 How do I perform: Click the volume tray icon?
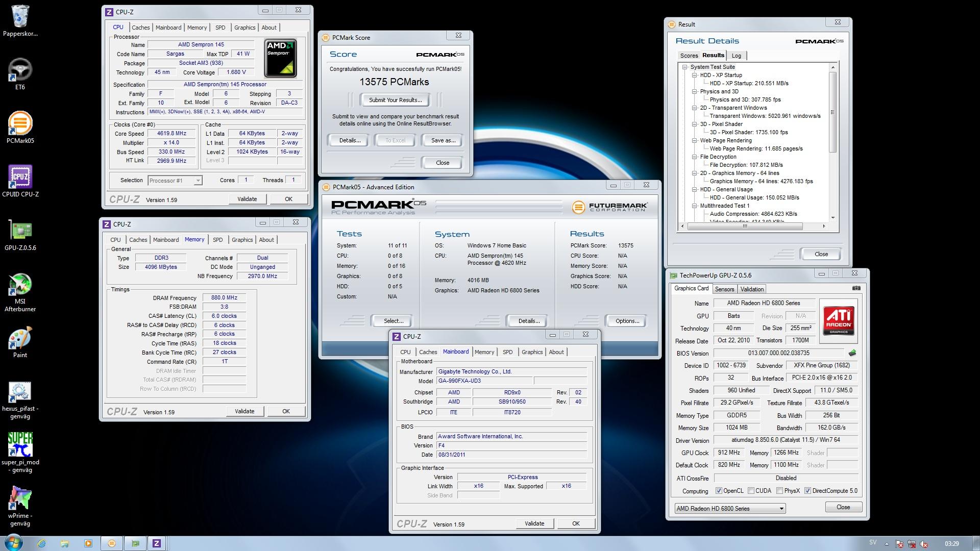(x=924, y=544)
